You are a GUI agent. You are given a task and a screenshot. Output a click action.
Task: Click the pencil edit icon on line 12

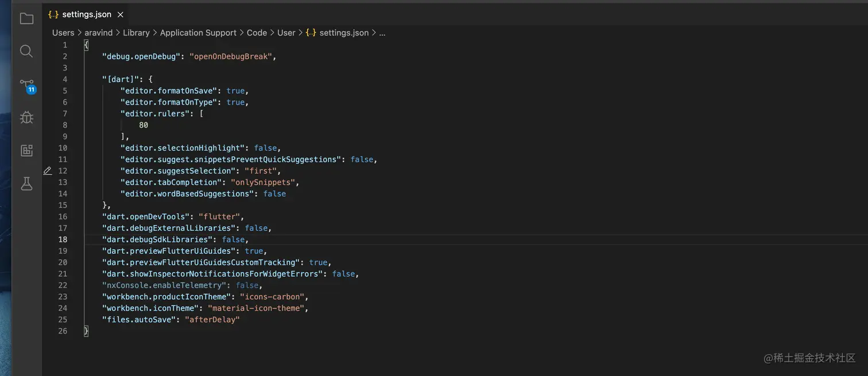click(48, 170)
